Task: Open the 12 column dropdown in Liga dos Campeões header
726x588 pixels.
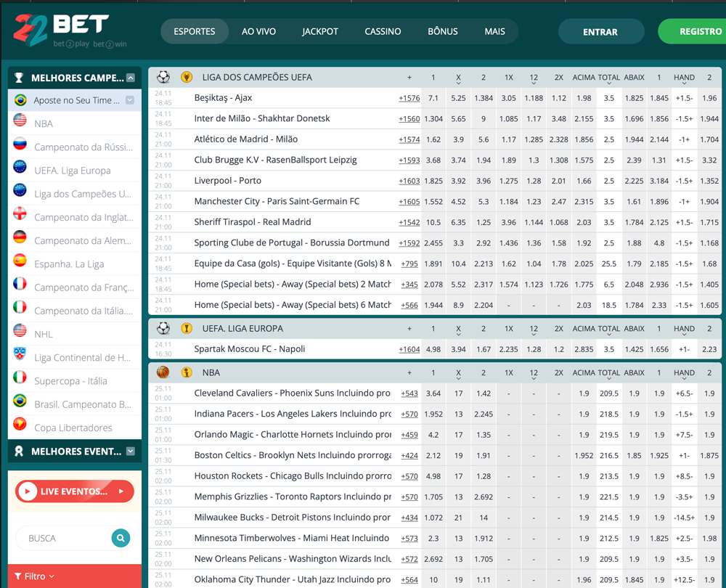Action: pos(534,78)
